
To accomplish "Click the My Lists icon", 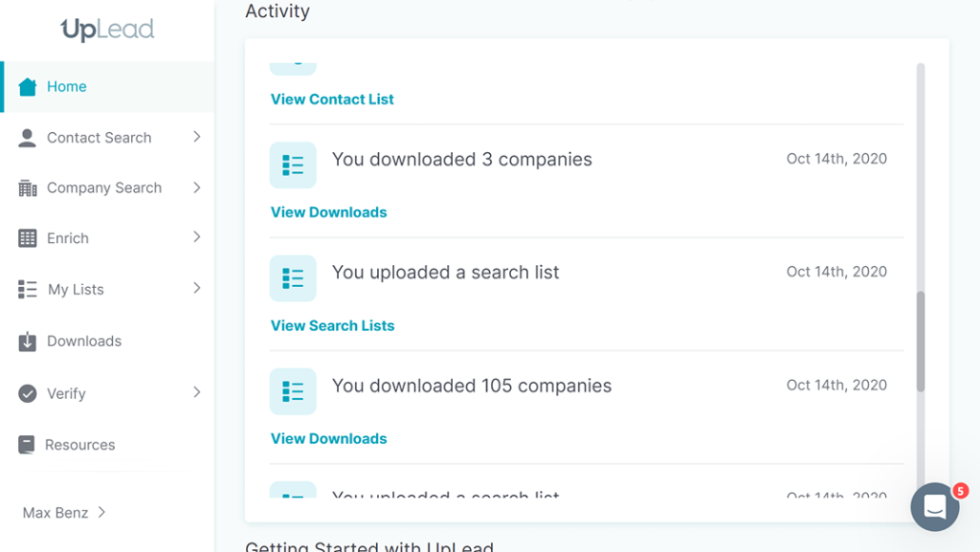I will pos(28,290).
